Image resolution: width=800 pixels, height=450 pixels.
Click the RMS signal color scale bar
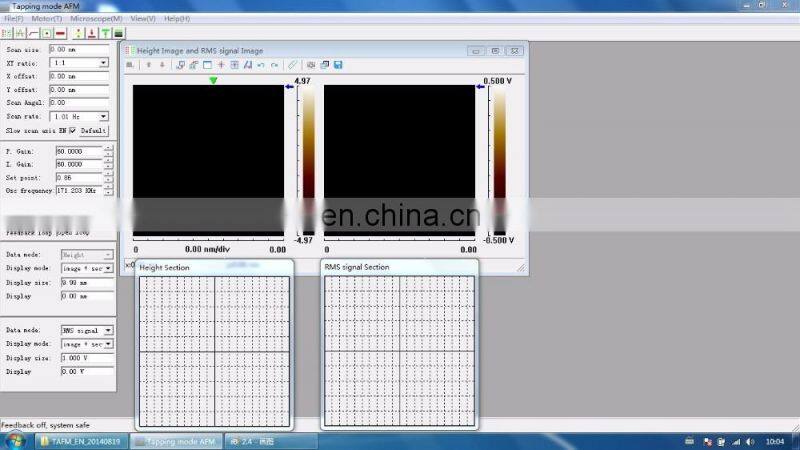(500, 161)
